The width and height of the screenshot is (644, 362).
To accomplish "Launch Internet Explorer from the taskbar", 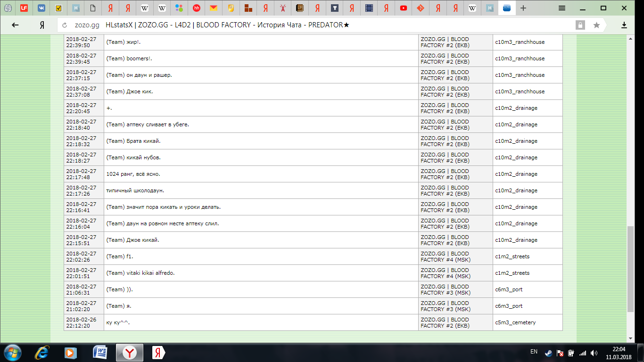I will (43, 352).
